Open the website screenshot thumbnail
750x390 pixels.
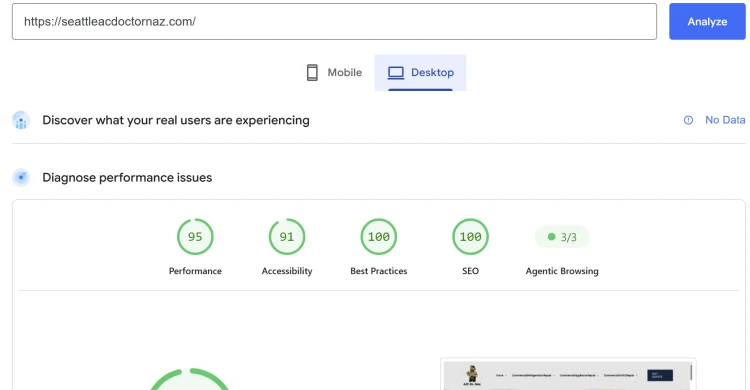[x=568, y=374]
